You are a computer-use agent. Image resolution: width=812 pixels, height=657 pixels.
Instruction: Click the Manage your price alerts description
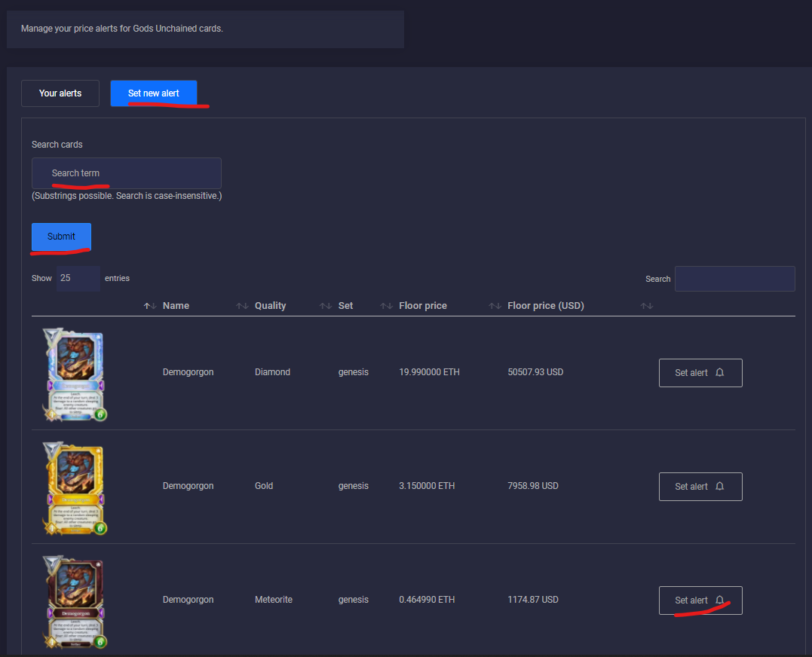(x=121, y=29)
